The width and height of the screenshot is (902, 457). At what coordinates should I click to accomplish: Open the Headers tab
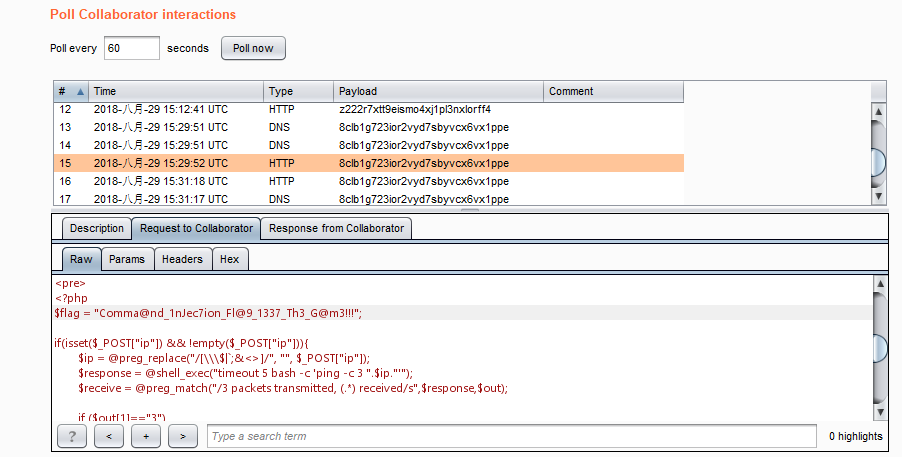click(182, 259)
